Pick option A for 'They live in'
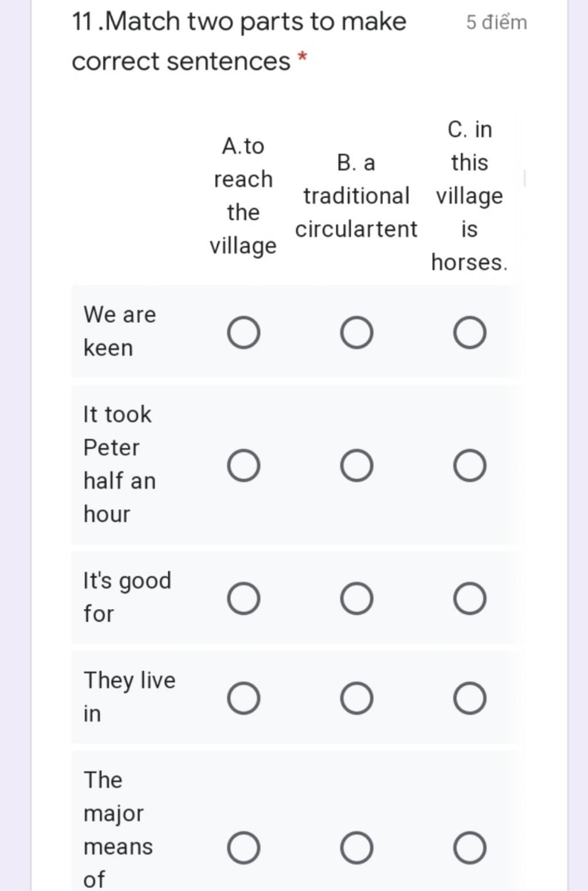 [243, 698]
